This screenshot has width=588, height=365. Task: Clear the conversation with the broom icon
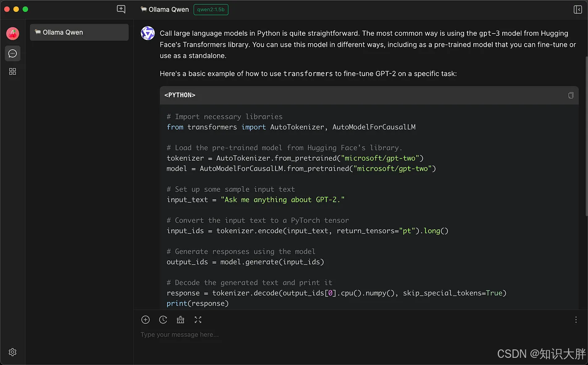coord(181,320)
